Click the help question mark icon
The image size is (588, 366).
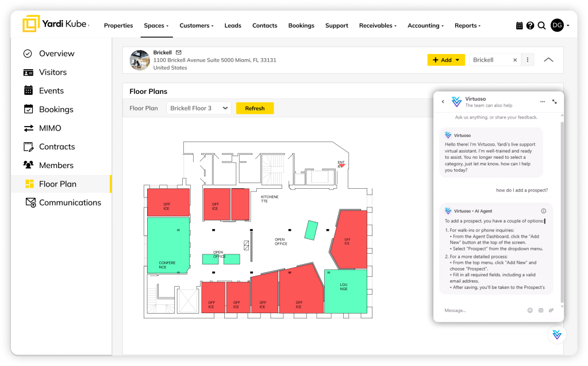point(530,25)
